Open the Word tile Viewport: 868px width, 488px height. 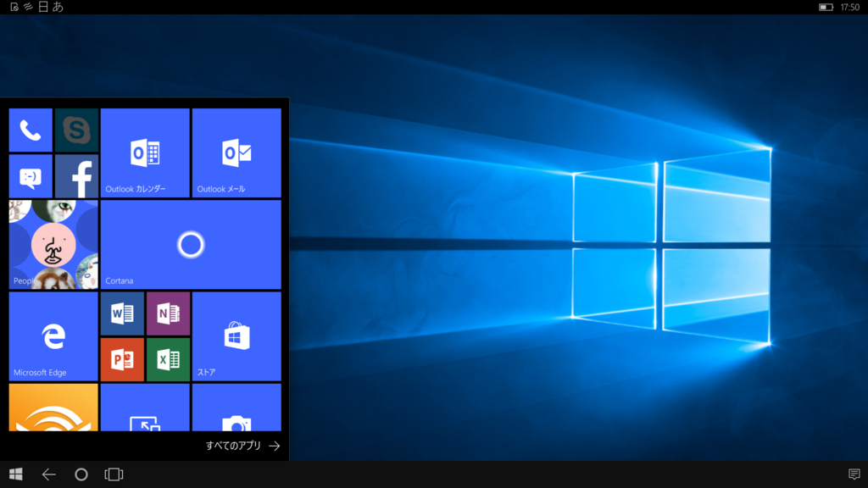pos(122,313)
